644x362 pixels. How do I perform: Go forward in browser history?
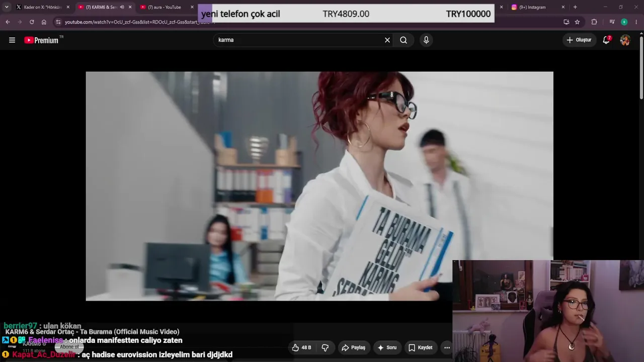click(x=20, y=22)
